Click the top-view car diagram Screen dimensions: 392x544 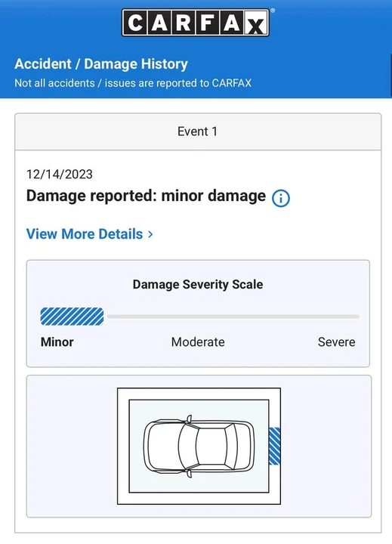(199, 447)
